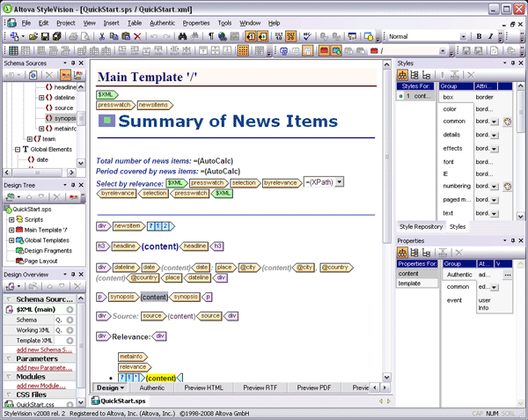The height and width of the screenshot is (420, 528).
Task: Select Page Layout in the Design Tree
Action: [40, 261]
